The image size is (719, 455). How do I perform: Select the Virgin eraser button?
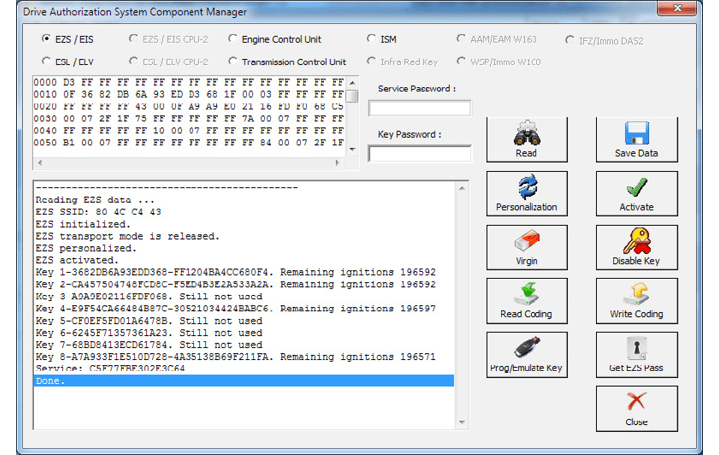(526, 247)
